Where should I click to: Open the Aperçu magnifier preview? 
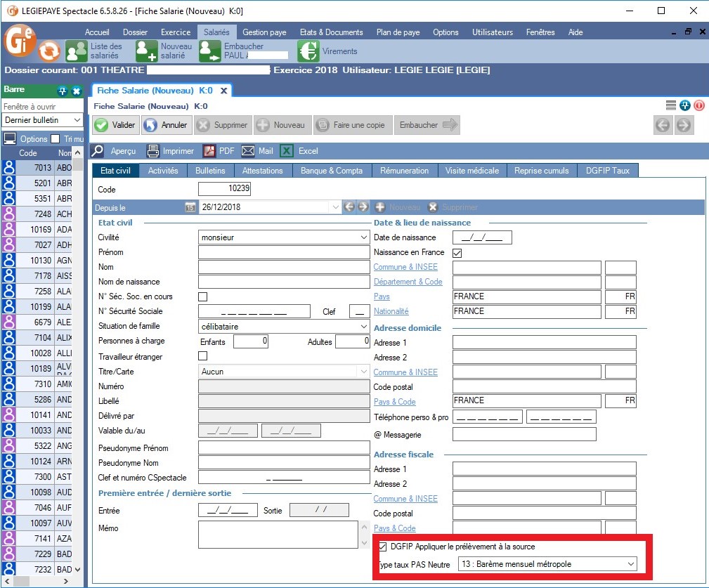pyautogui.click(x=99, y=151)
